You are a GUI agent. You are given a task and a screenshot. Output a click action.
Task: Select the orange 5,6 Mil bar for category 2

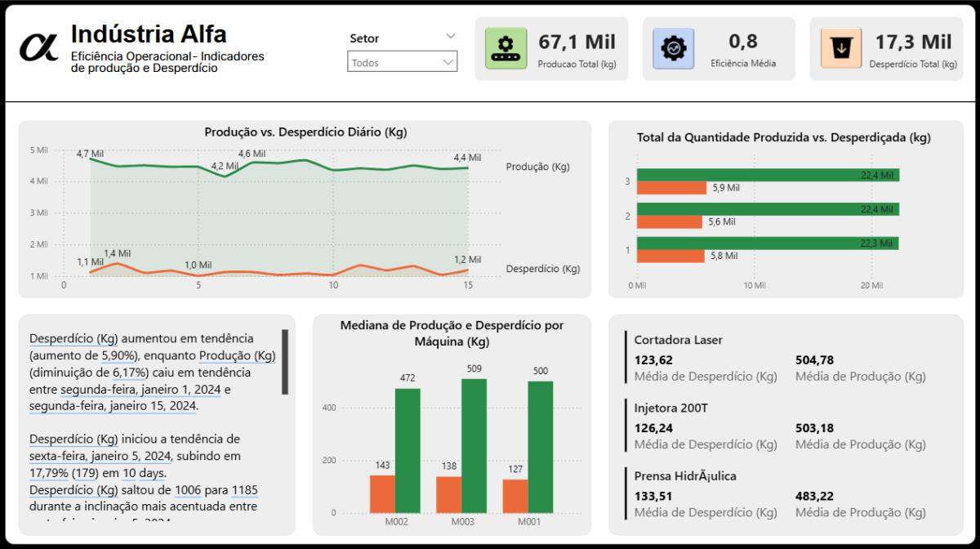click(x=670, y=221)
